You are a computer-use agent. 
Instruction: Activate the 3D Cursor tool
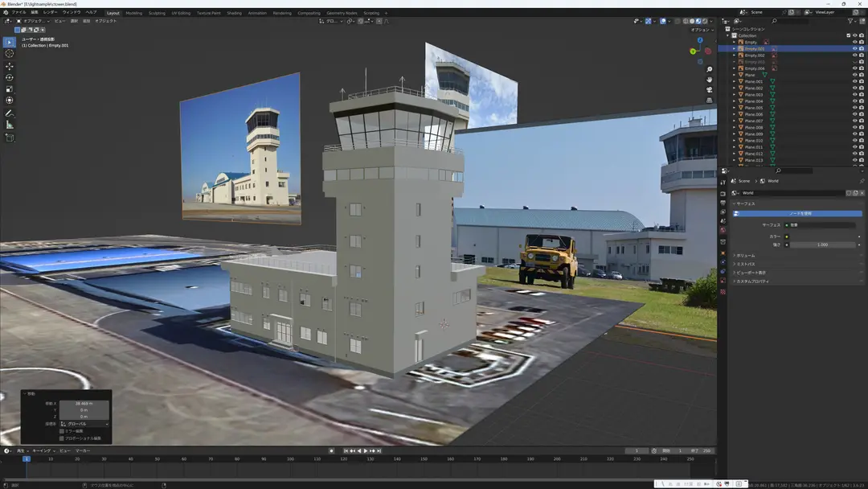pos(10,54)
